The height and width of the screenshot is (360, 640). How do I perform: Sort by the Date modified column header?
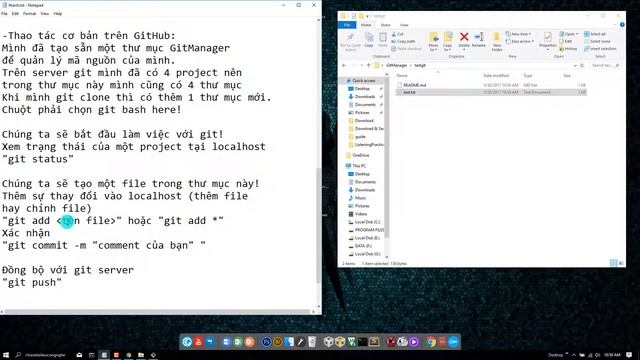[496, 76]
